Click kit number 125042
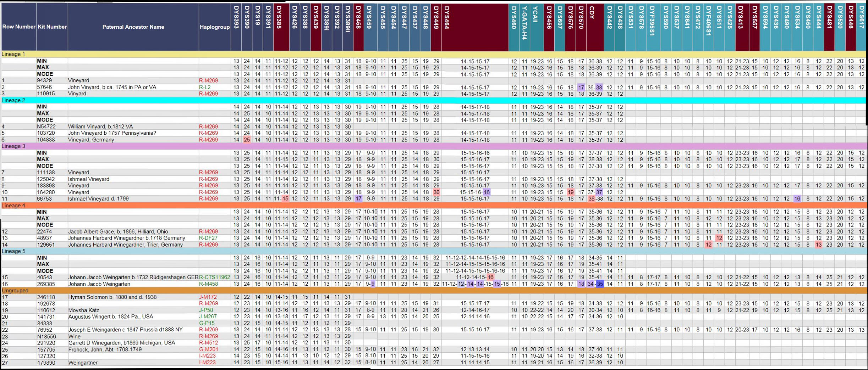 click(46, 179)
